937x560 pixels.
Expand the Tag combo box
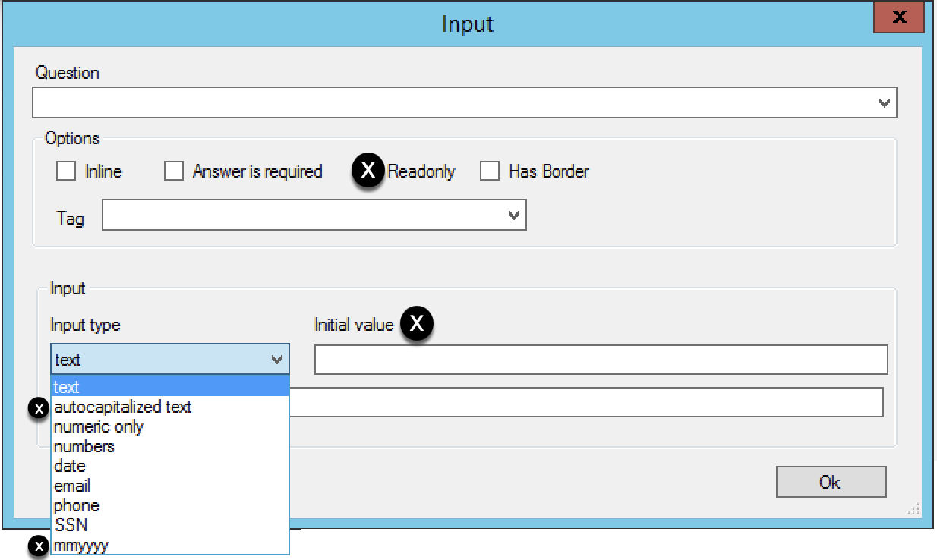click(x=514, y=216)
